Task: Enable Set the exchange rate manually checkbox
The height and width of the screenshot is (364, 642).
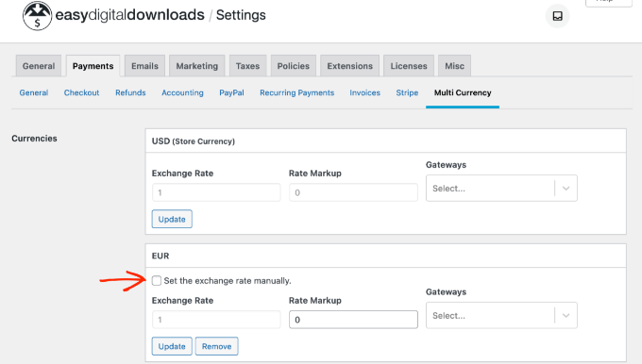Action: coord(157,281)
